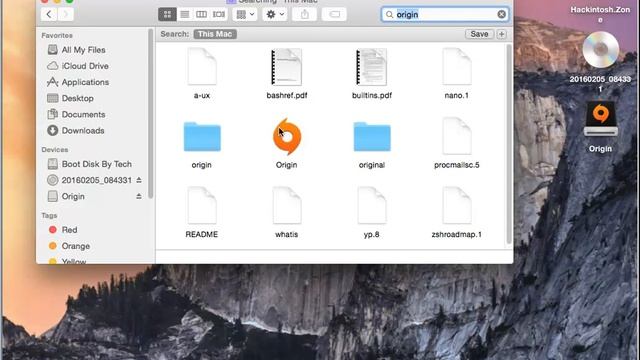Click the magnifying glass search icon
Screen dimensions: 640x360
389,15
